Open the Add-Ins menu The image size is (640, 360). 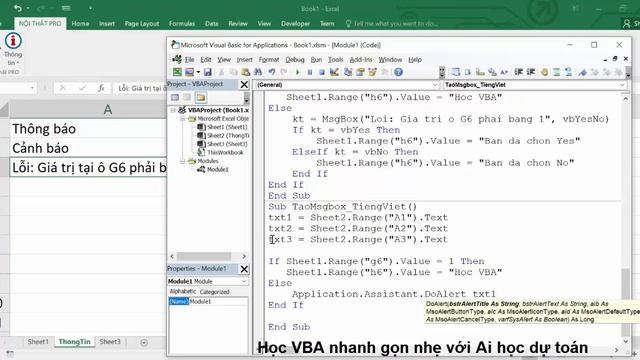coord(361,60)
